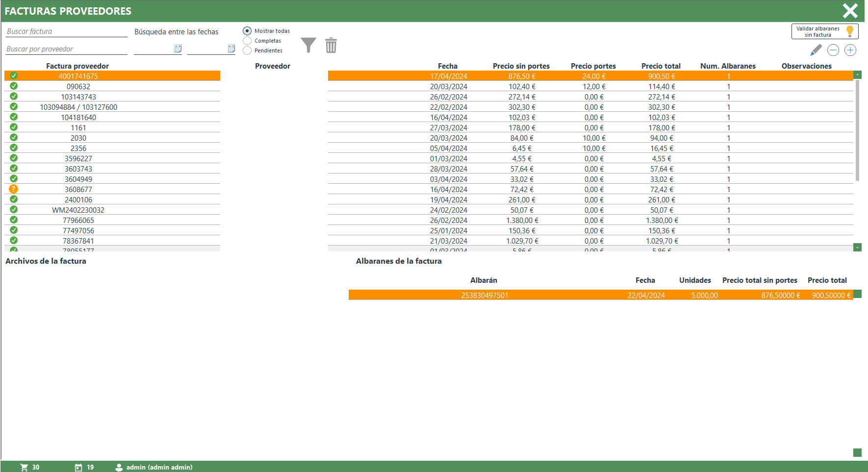Viewport: 868px width, 472px height.
Task: Click the invoice list vertical scrollbar
Action: coord(857,130)
